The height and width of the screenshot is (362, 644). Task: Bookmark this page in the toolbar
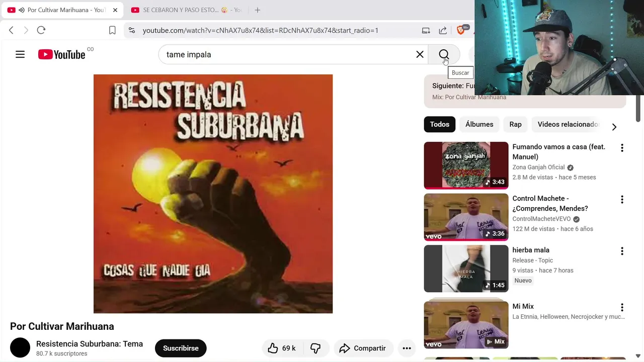113,30
